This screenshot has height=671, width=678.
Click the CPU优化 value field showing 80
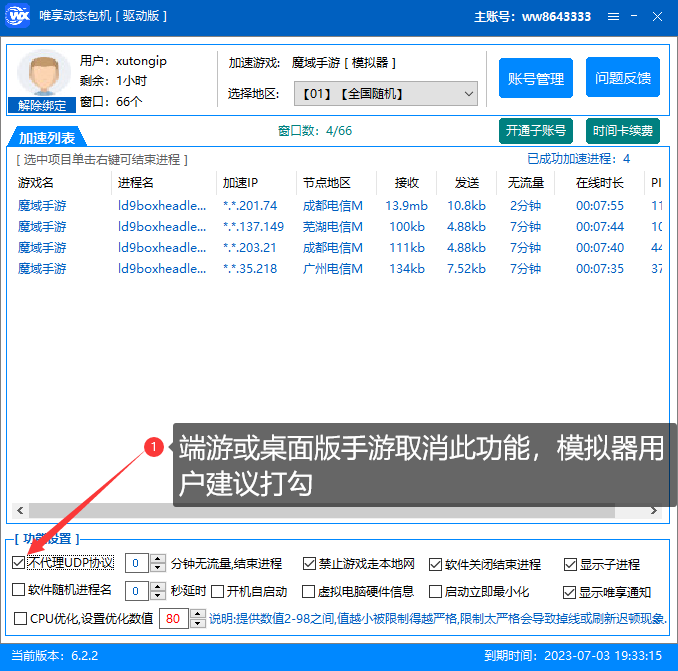[x=174, y=618]
